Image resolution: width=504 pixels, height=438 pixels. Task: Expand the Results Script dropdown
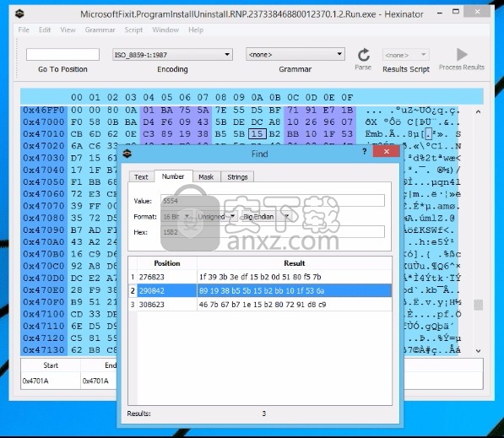click(x=405, y=55)
